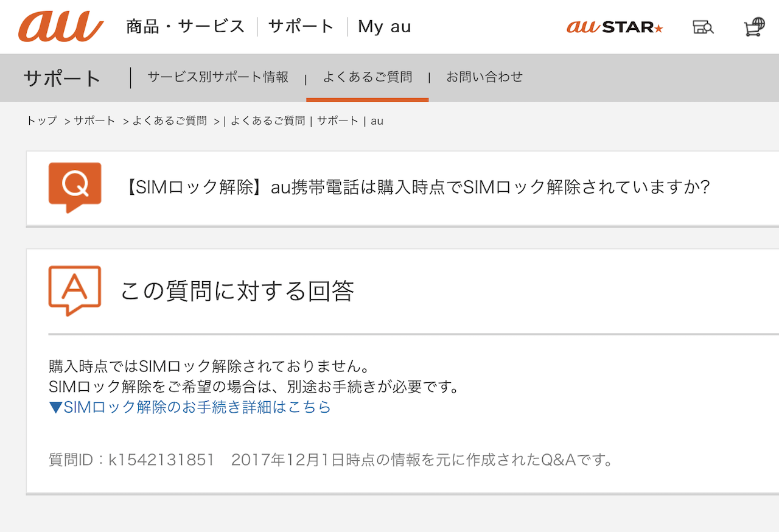
Task: Follow the よくあるご質問 breadcrumb link
Action: pyautogui.click(x=170, y=121)
